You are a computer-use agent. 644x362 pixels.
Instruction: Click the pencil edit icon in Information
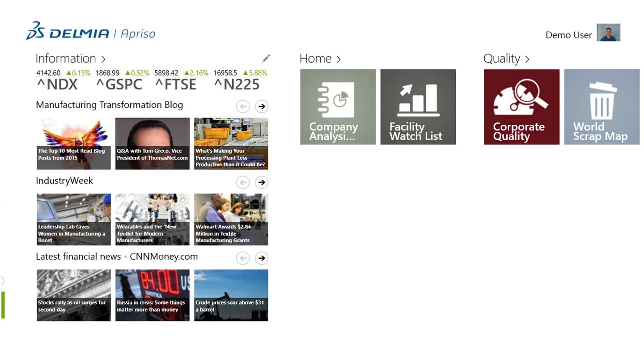(266, 59)
